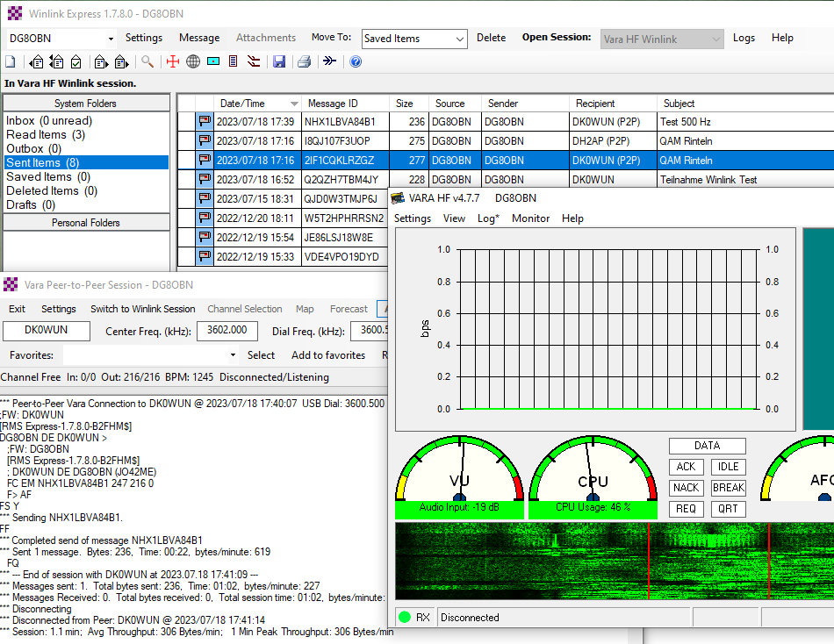Click Channel Selection in Peer-to-Peer window
The width and height of the screenshot is (834, 644).
coord(245,309)
